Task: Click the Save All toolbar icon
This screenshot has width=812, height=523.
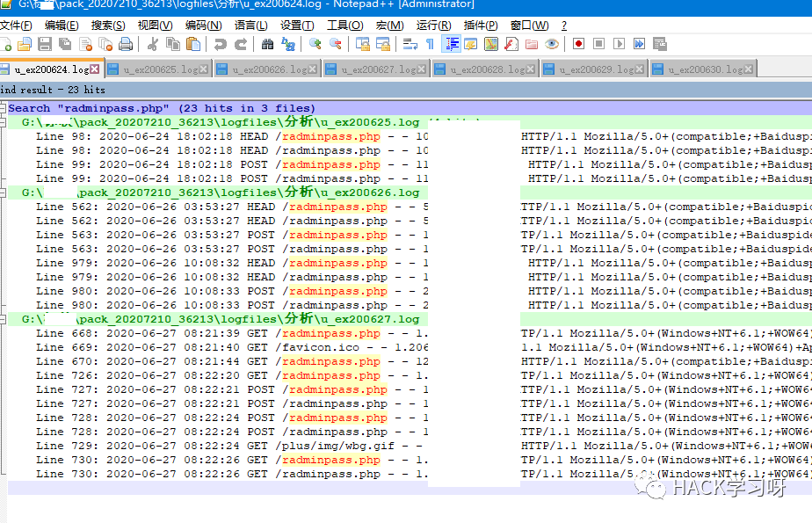Action: point(65,45)
